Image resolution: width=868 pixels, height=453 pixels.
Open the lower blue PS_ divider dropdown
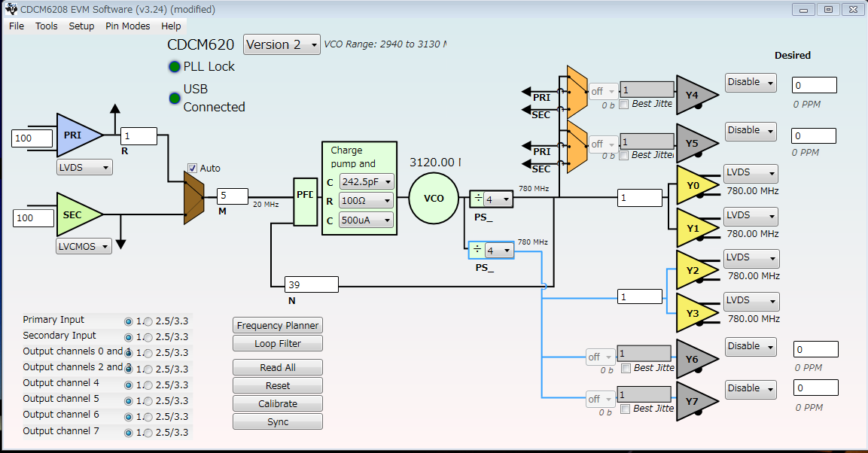pos(499,251)
